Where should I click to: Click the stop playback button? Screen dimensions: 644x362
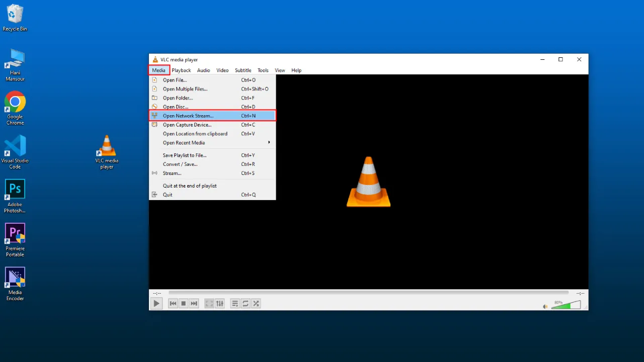tap(184, 303)
